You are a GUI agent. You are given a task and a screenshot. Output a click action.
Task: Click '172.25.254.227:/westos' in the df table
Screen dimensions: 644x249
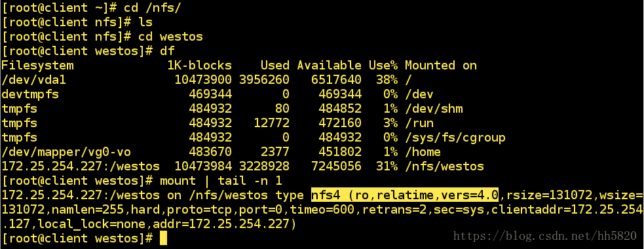(x=81, y=166)
